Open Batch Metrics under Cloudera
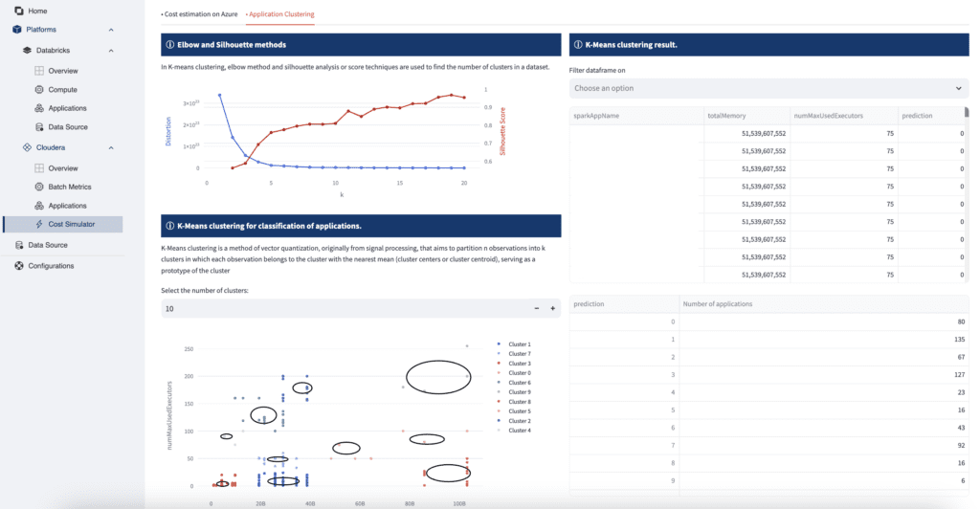Viewport: 980px width, 509px height. pyautogui.click(x=69, y=187)
